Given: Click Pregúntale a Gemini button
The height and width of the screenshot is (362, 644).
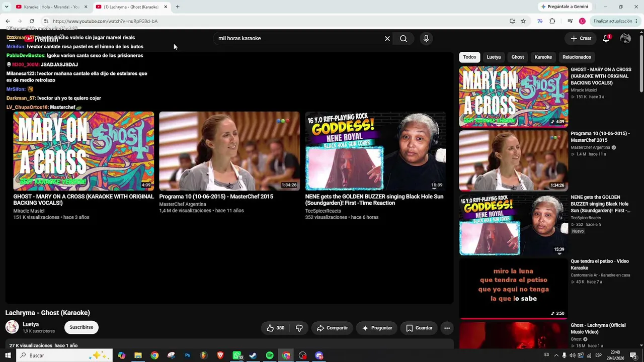Looking at the screenshot, I should coord(563,7).
